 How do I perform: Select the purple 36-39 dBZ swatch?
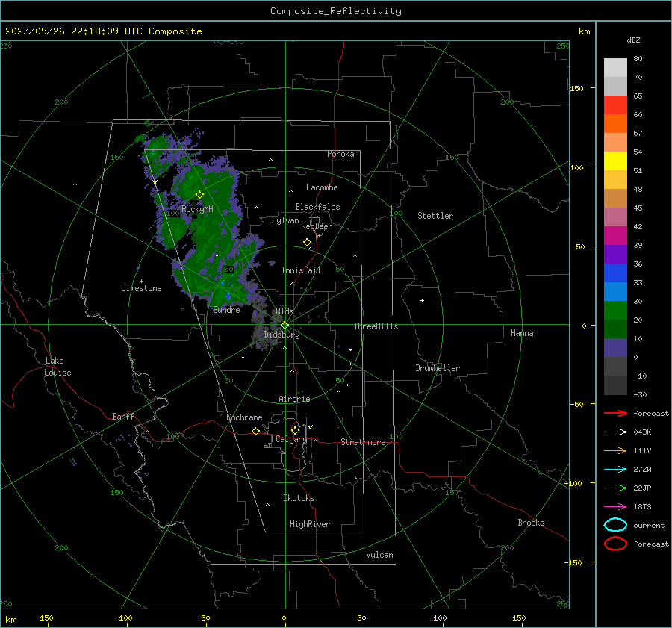click(615, 255)
